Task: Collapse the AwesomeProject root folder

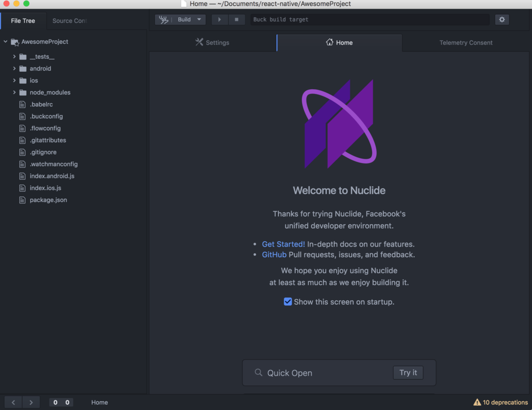Action: (x=5, y=42)
